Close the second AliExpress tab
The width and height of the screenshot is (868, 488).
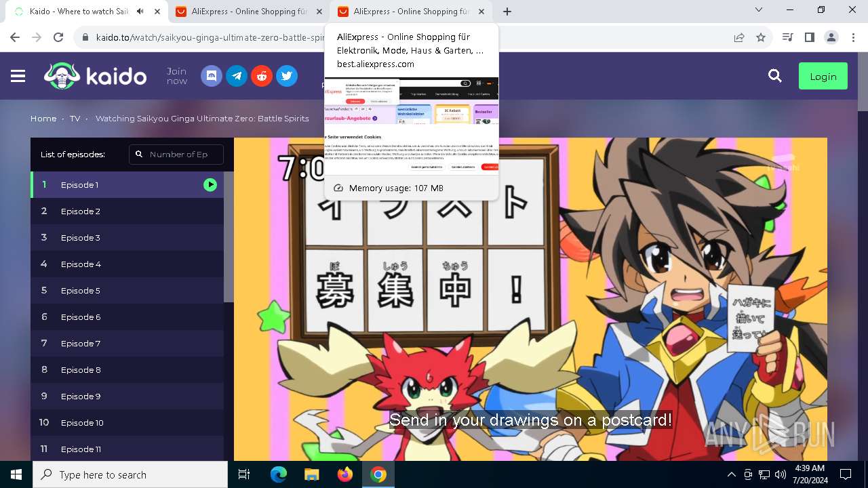pos(481,12)
